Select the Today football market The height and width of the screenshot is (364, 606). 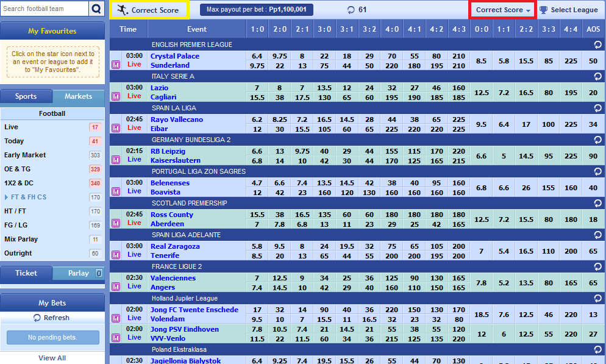coord(52,141)
